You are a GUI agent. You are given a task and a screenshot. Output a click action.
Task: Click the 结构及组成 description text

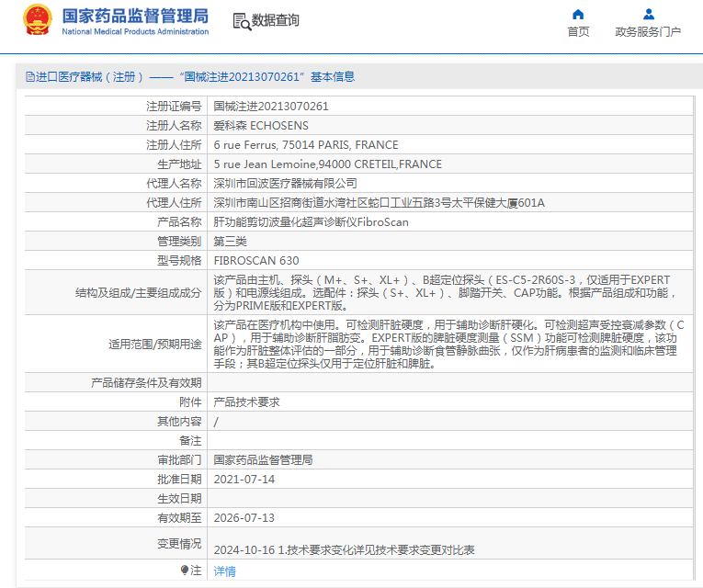[445, 293]
